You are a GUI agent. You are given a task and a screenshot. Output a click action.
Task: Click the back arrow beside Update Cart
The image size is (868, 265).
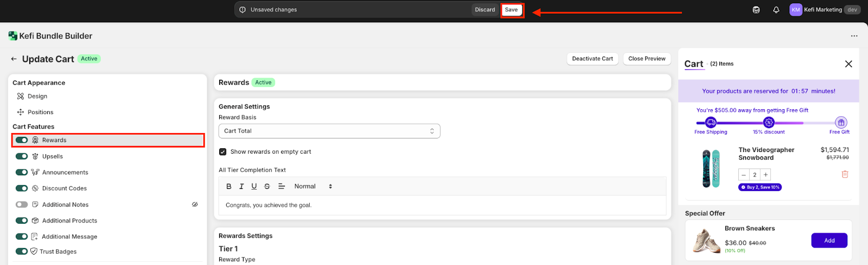coord(14,59)
